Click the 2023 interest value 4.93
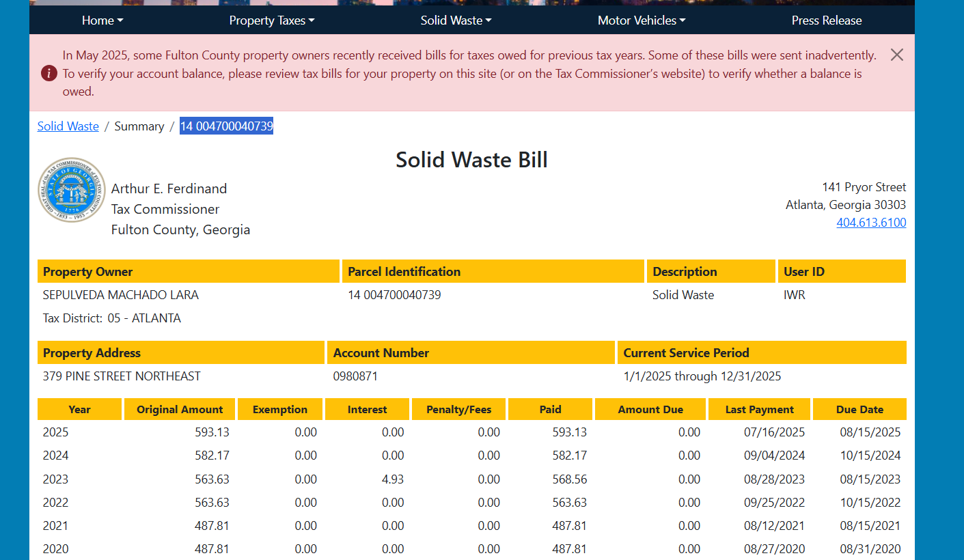Viewport: 964px width, 560px height. click(393, 479)
